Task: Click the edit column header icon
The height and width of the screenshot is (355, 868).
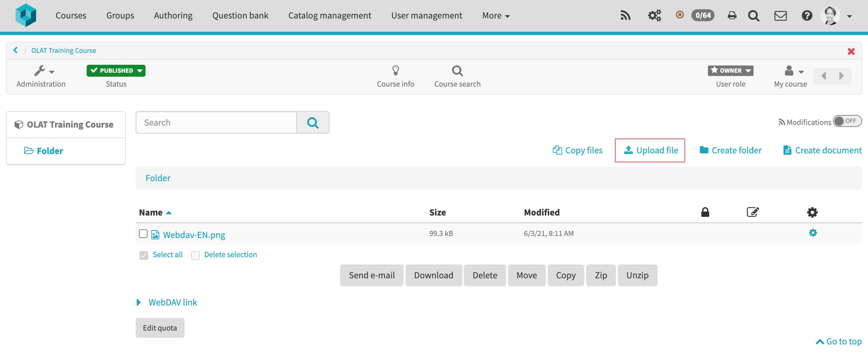Action: (x=753, y=212)
